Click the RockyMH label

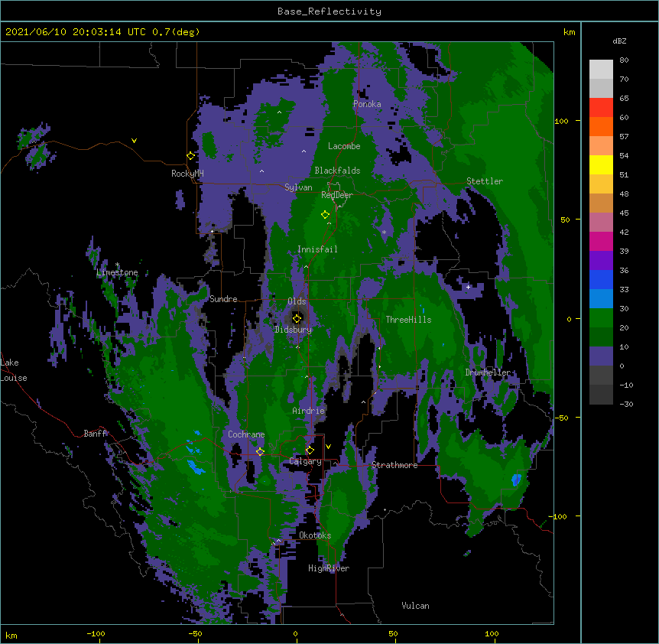187,174
